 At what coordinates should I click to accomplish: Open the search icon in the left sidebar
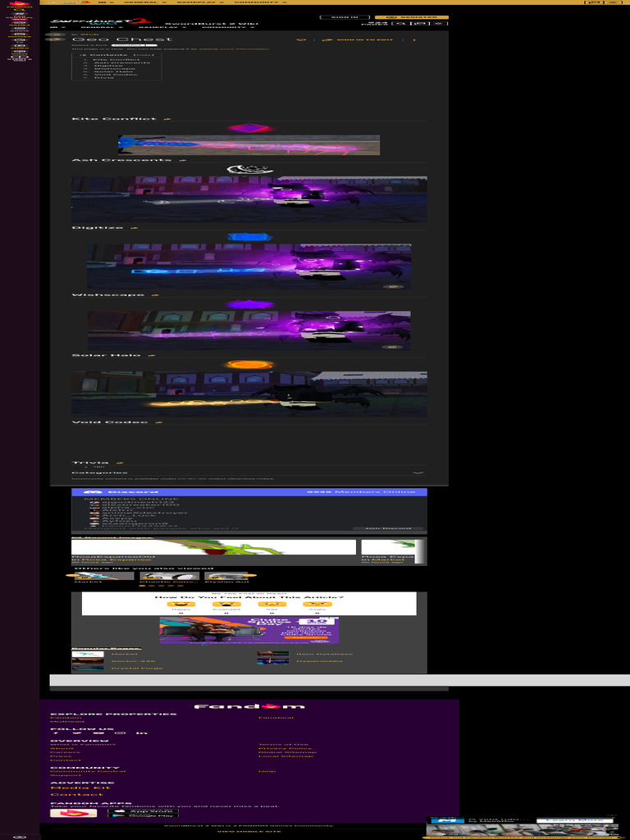coord(20,10)
